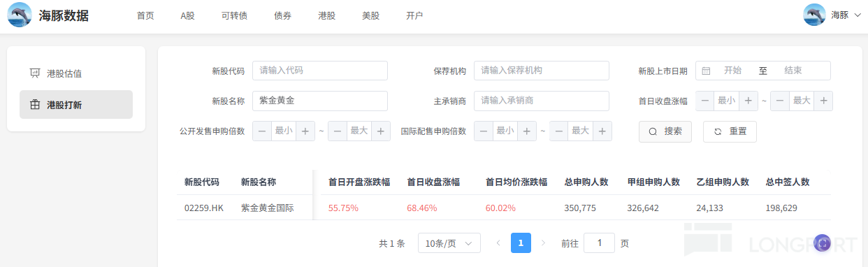The width and height of the screenshot is (868, 267).
Task: Decrease 国际配售申购倍数 maximum value
Action: (559, 131)
